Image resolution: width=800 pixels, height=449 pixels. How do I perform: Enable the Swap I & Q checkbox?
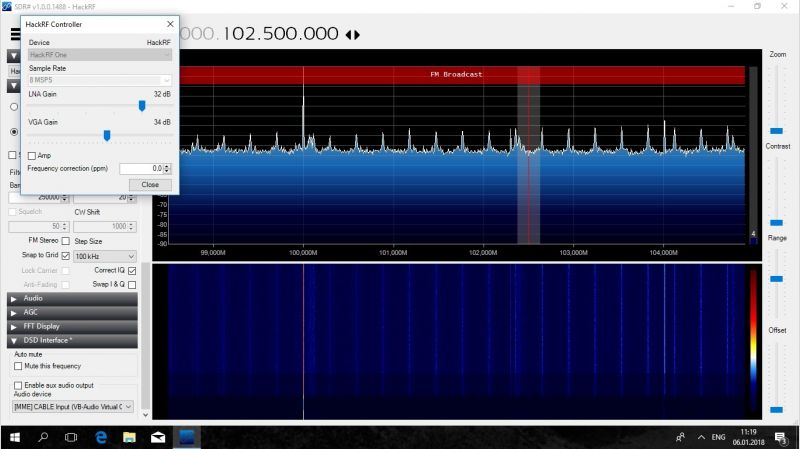pos(132,285)
